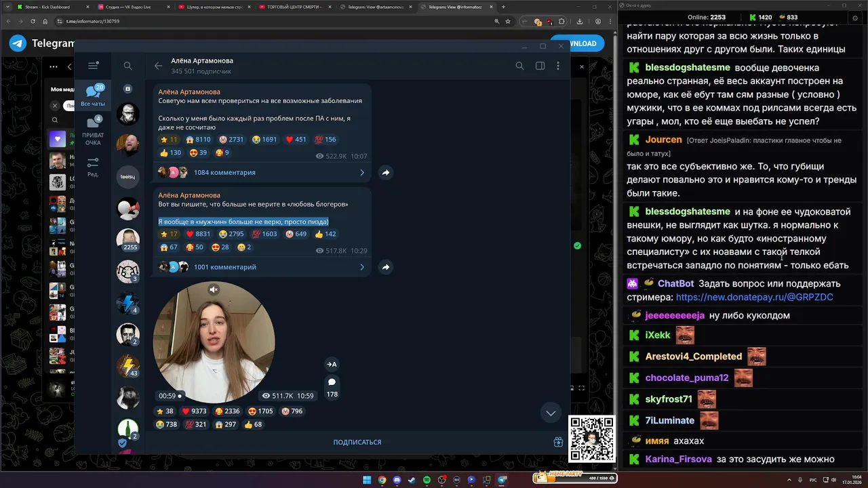The image size is (868, 488).
Task: Click the QR code overlay image
Action: (592, 439)
